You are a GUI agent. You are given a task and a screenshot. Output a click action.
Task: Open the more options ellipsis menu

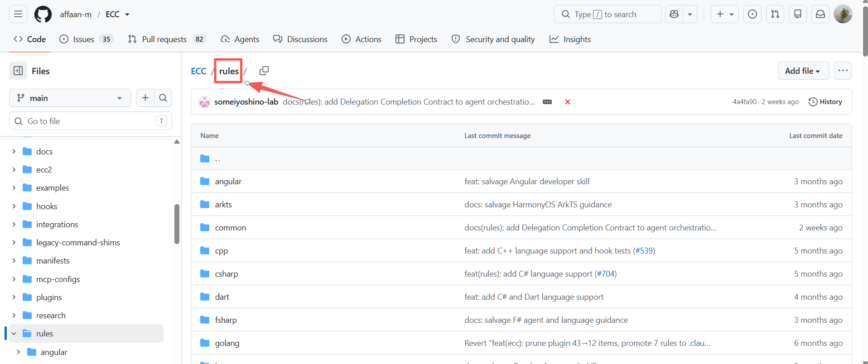click(843, 71)
